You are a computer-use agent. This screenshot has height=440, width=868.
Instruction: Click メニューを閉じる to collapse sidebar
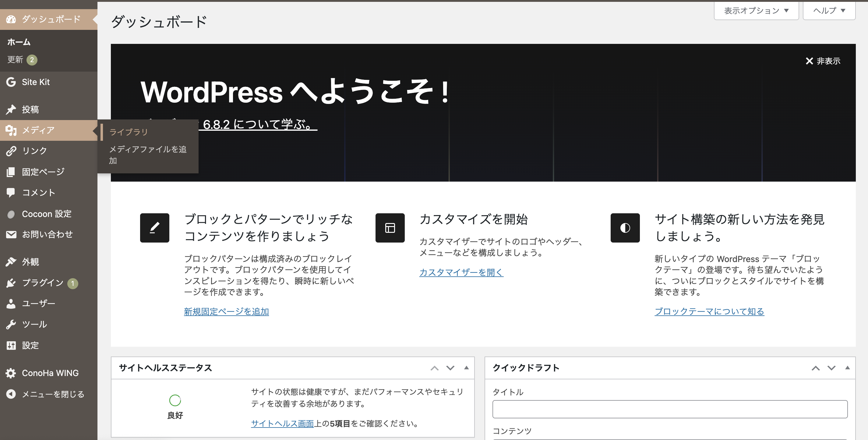click(48, 394)
